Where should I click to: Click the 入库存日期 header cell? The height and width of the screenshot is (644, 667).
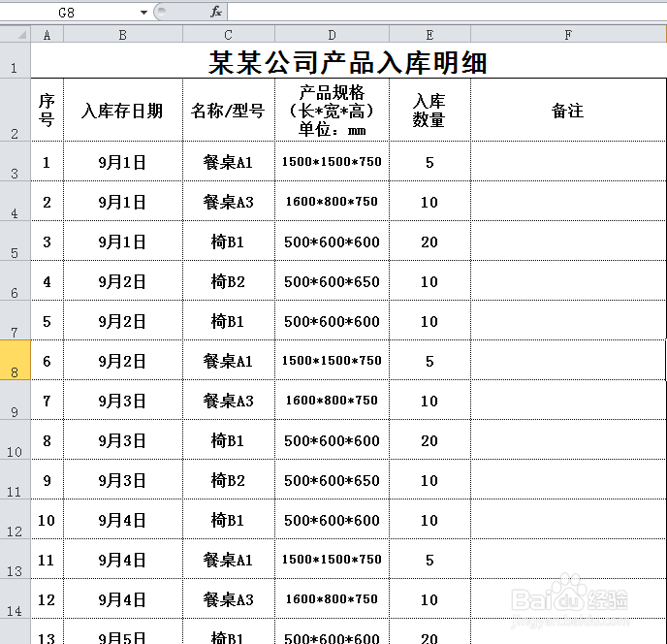[123, 110]
